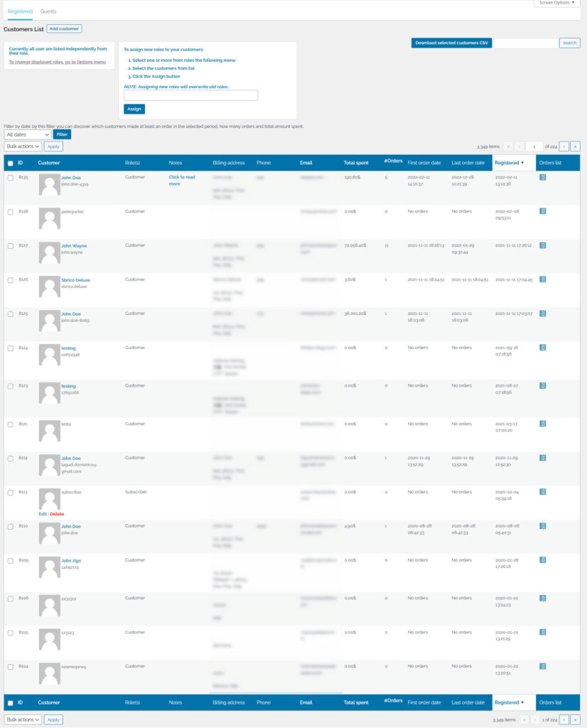Click top Apply bulk action button
587x728 pixels.
click(53, 146)
